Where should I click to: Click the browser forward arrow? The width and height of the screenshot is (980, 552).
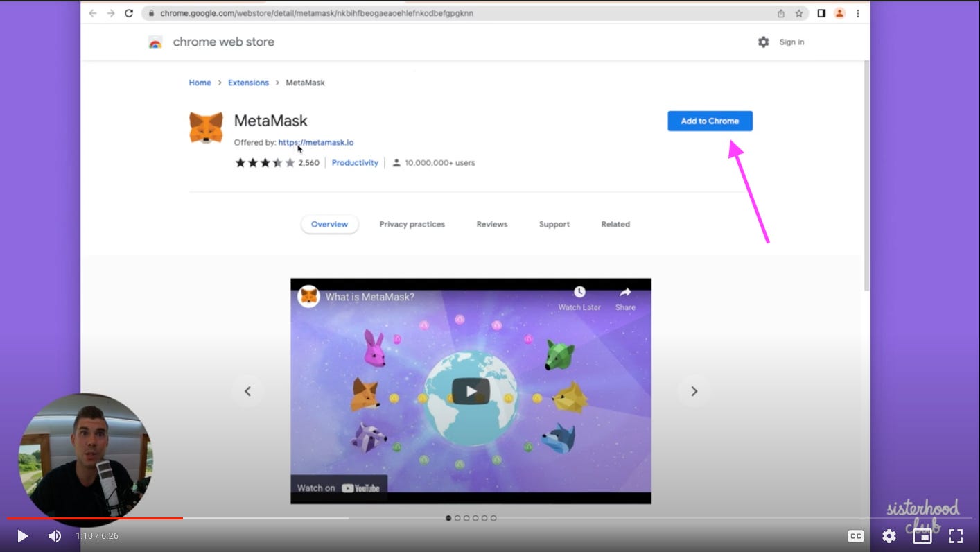click(111, 13)
